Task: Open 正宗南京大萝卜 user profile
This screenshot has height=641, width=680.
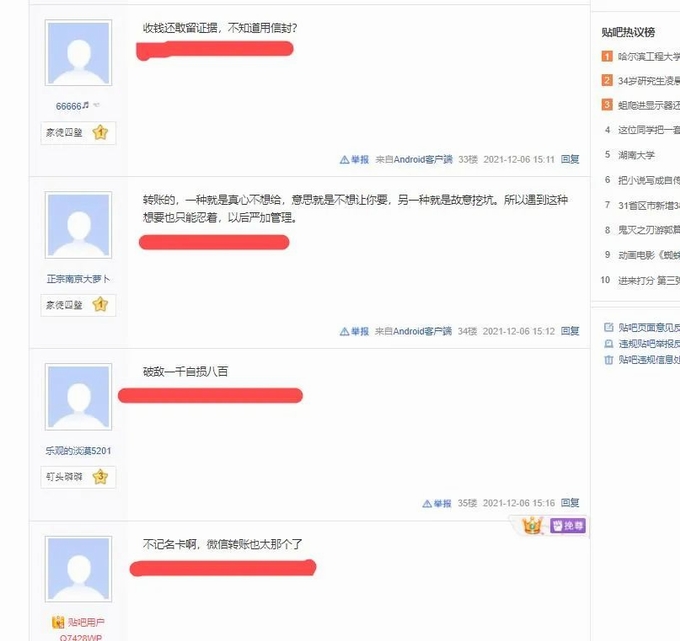Action: pyautogui.click(x=78, y=279)
